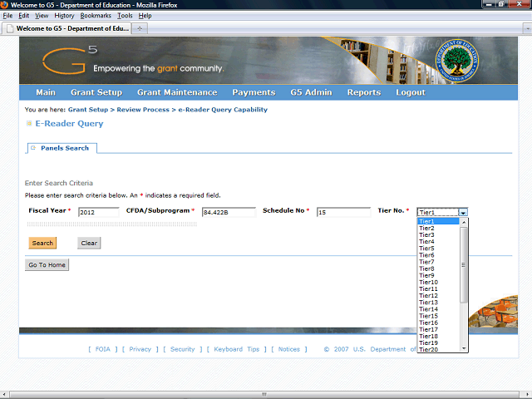Open the Tier No. dropdown arrow
532x399 pixels.
point(463,212)
